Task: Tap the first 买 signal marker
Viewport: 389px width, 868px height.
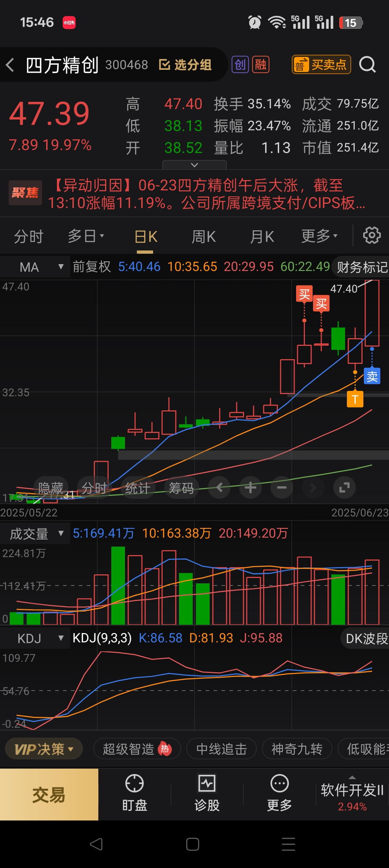Action: 304,294
